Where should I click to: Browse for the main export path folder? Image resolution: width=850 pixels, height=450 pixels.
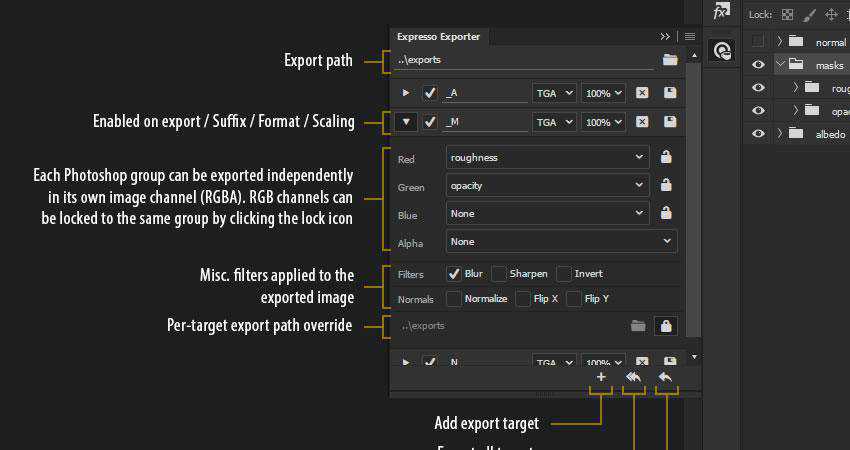click(669, 60)
